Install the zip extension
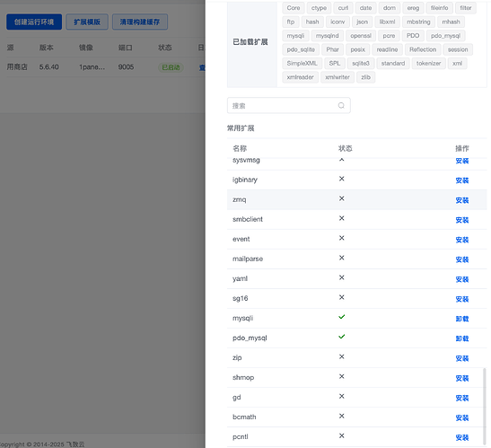The height and width of the screenshot is (448, 491). coord(462,358)
